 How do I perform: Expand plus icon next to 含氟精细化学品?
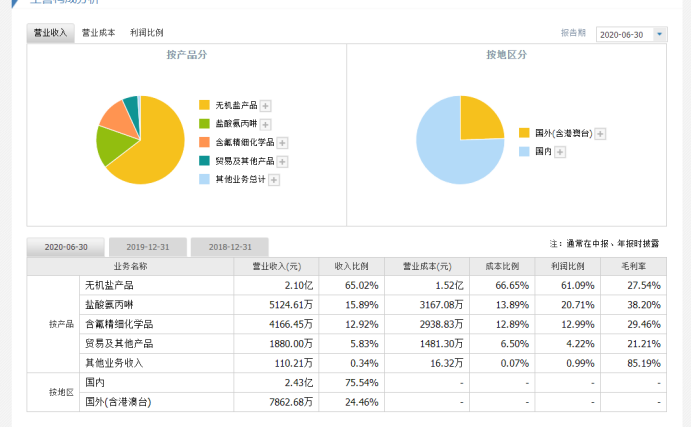pyautogui.click(x=283, y=142)
